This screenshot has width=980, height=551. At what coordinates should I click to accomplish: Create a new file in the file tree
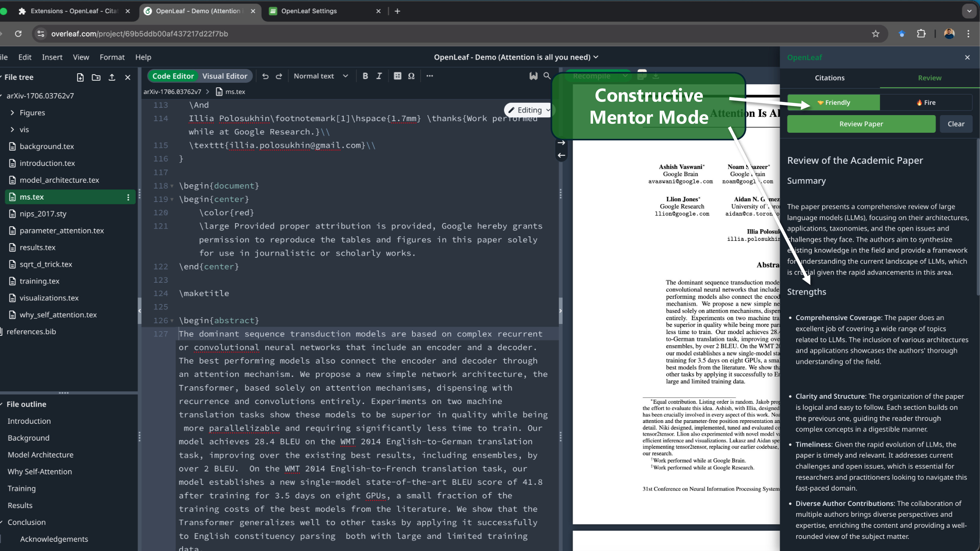pyautogui.click(x=80, y=77)
